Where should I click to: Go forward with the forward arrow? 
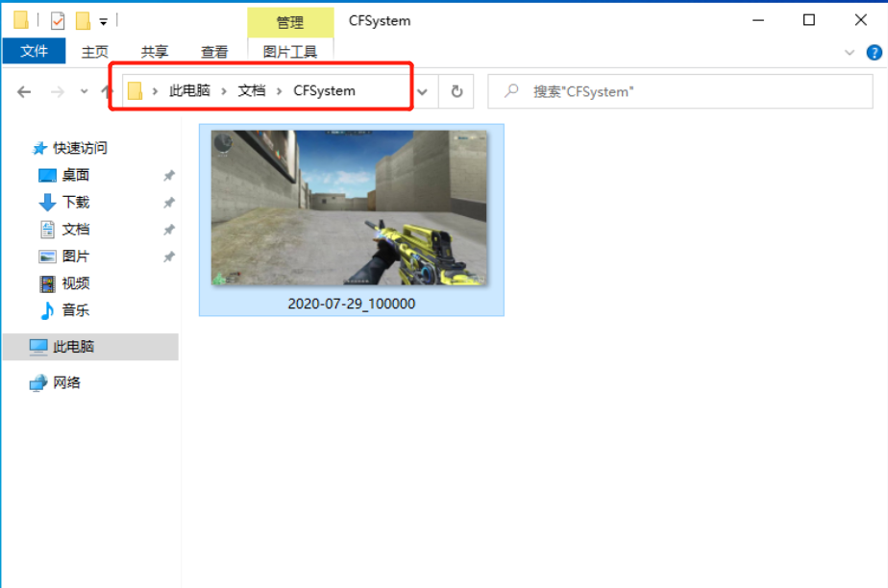(58, 91)
